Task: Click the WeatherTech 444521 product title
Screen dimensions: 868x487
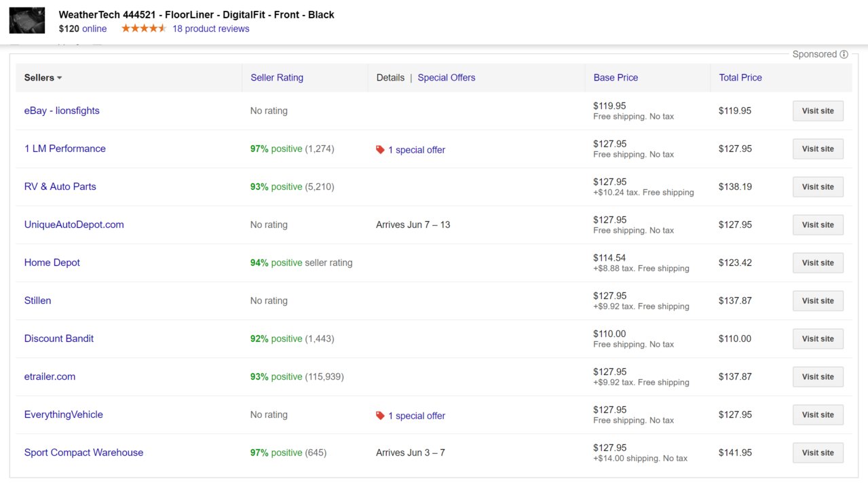Action: pyautogui.click(x=197, y=14)
